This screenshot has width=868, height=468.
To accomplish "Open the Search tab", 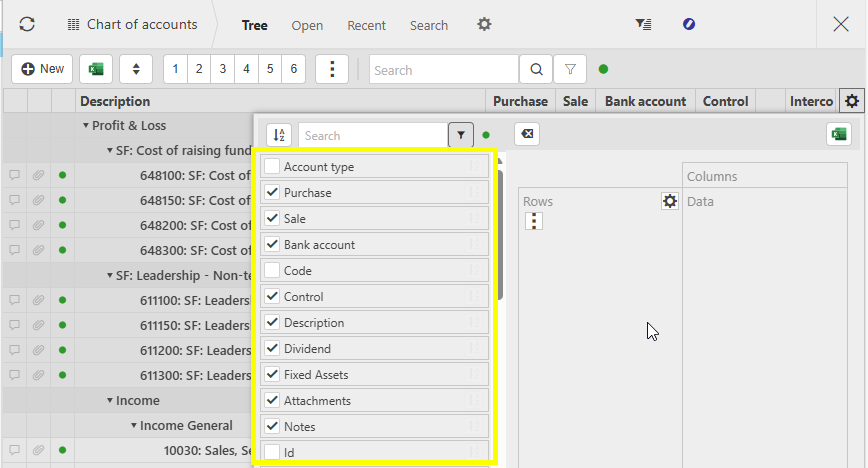I will (428, 25).
